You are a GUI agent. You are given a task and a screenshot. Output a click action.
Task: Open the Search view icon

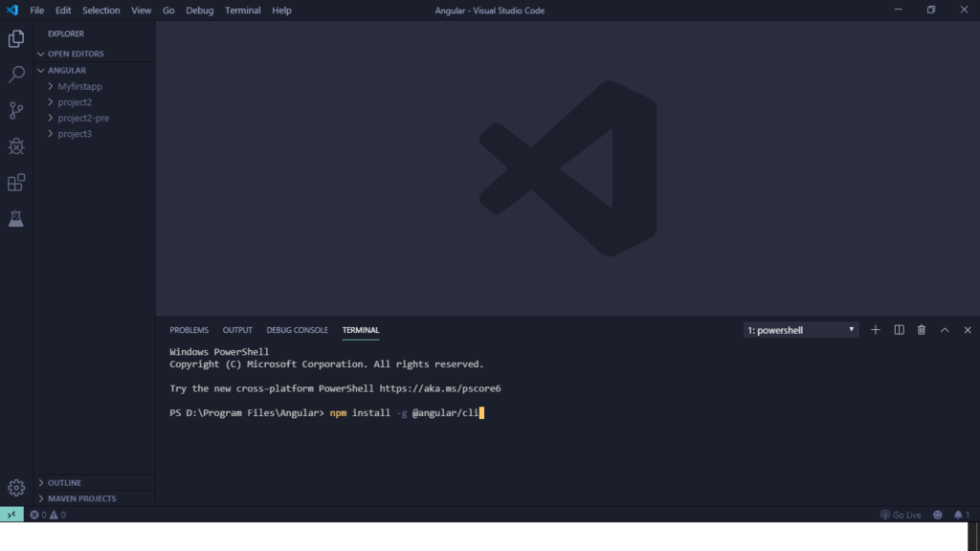pyautogui.click(x=16, y=75)
